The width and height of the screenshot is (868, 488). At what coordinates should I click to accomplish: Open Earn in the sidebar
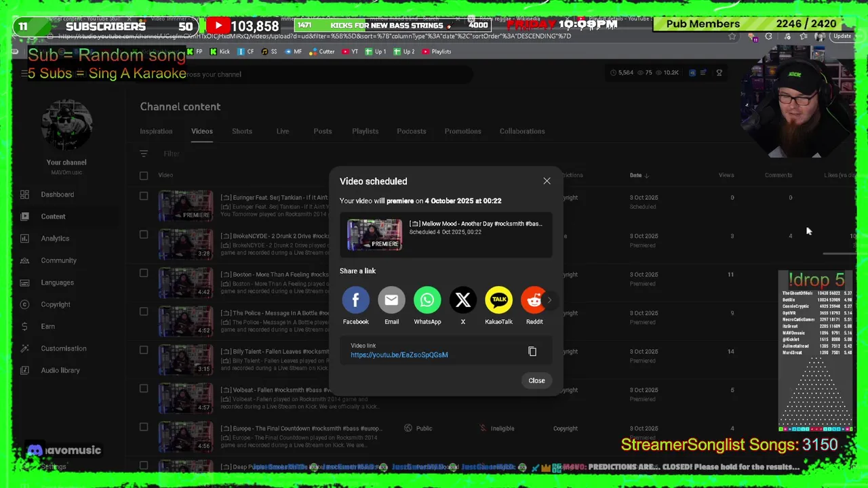point(47,326)
